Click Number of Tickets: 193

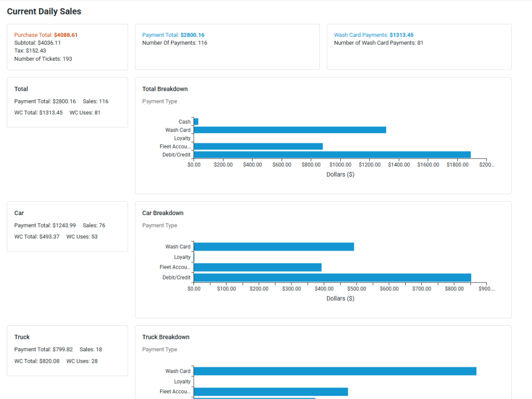click(x=43, y=59)
